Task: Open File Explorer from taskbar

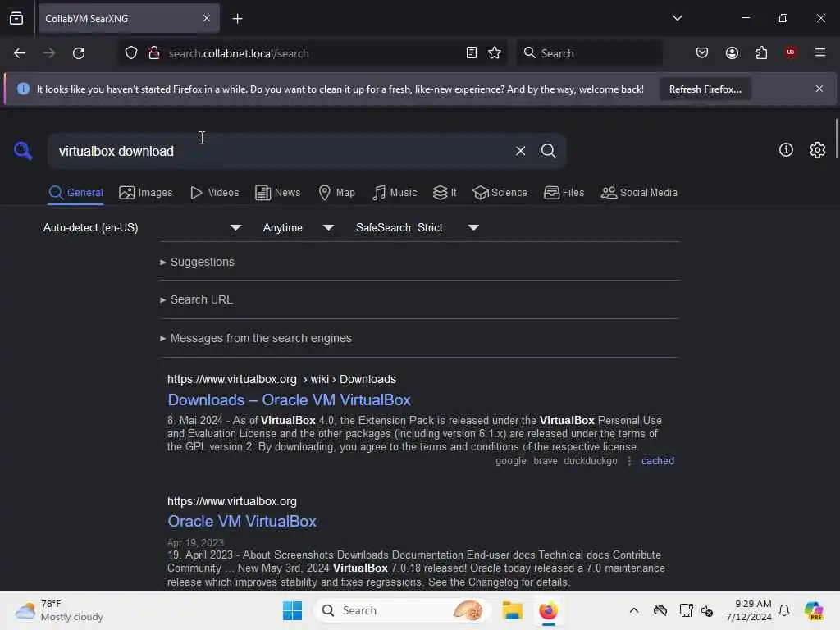Action: click(x=512, y=610)
